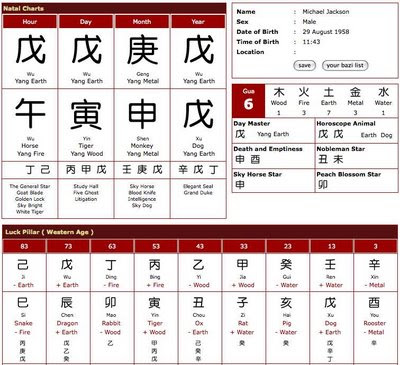Click the Sky Horse Star label
The height and width of the screenshot is (365, 400).
click(258, 174)
